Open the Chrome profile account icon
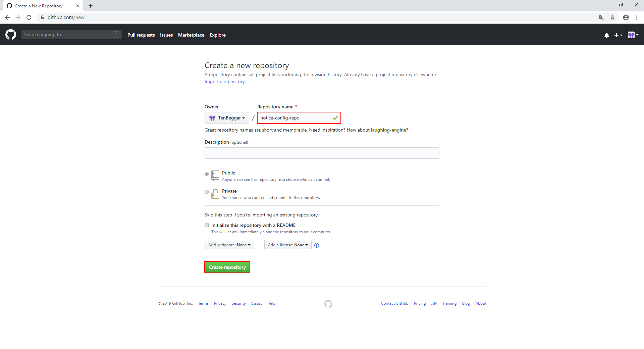Screen dimensions: 644x349 coord(626,17)
